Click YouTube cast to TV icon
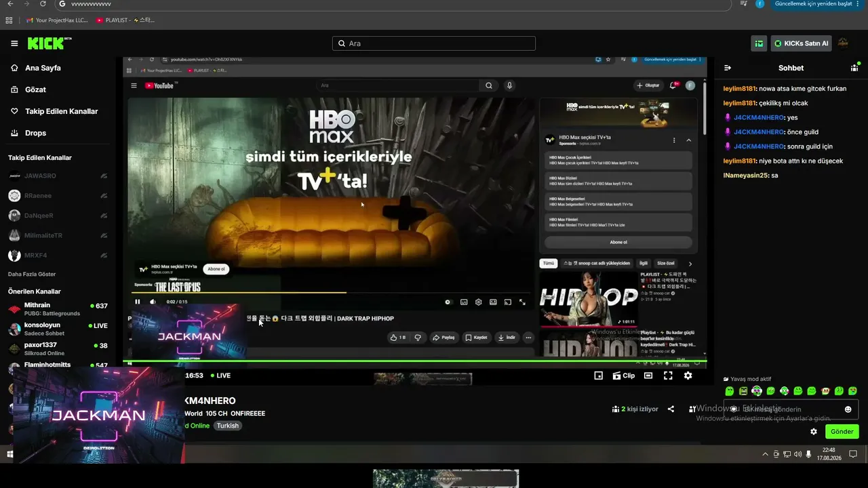 click(508, 302)
